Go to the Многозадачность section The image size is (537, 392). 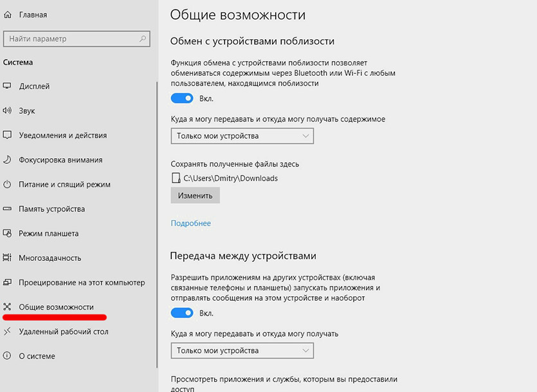coord(50,258)
